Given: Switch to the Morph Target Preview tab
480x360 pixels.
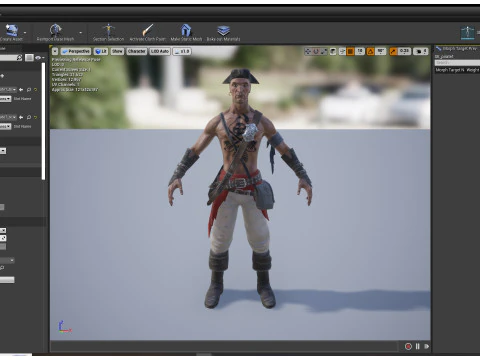Looking at the screenshot, I should tap(457, 49).
